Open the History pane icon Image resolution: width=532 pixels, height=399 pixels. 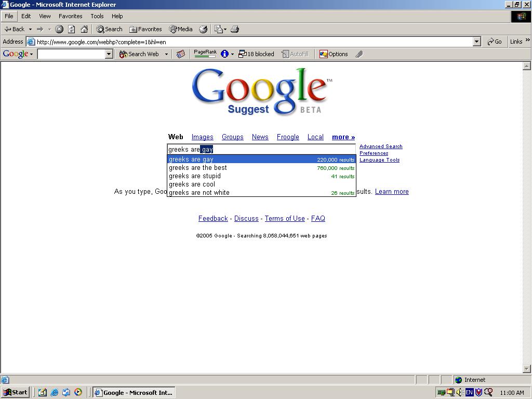(203, 29)
